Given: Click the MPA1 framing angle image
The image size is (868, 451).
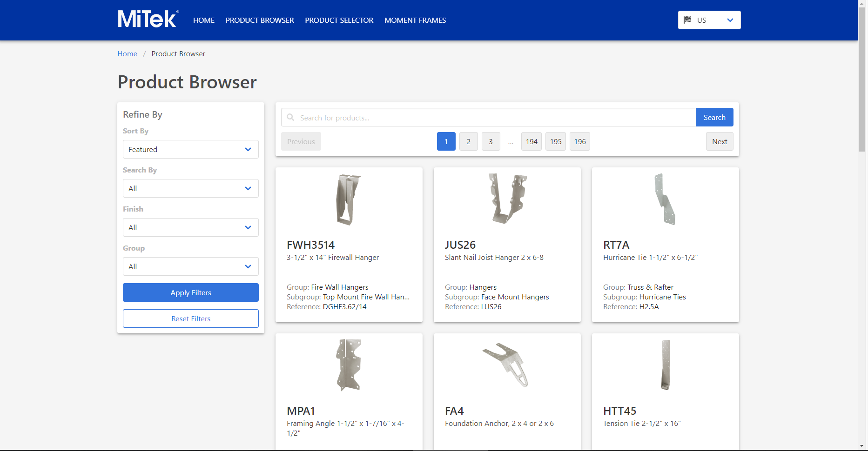Looking at the screenshot, I should point(349,365).
